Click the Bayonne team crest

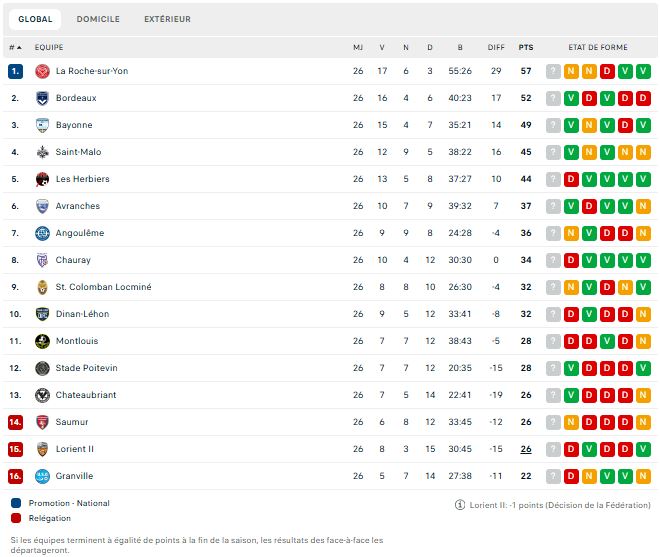point(43,125)
